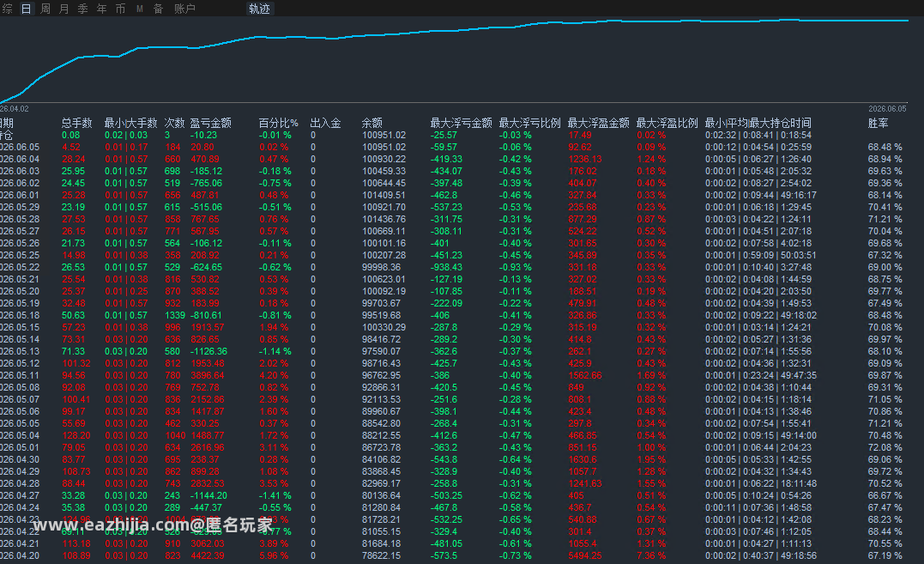Viewport: 924px width, 564px height.
Task: Click the 最大浮盈金额 column header
Action: [x=598, y=123]
